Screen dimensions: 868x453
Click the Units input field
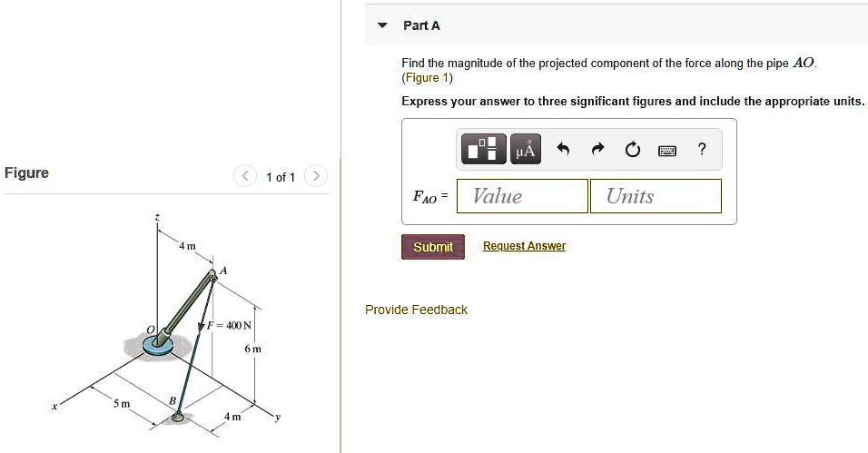656,196
